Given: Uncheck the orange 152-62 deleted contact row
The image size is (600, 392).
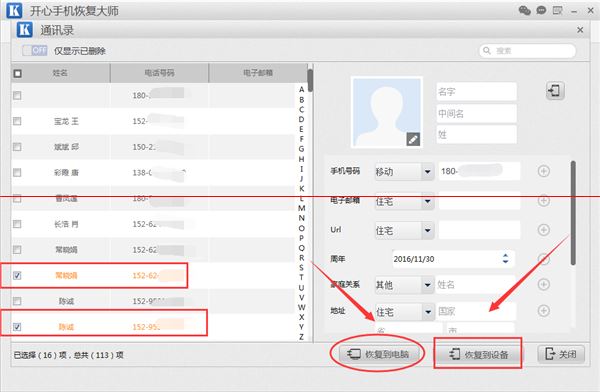Looking at the screenshot, I should coord(17,275).
